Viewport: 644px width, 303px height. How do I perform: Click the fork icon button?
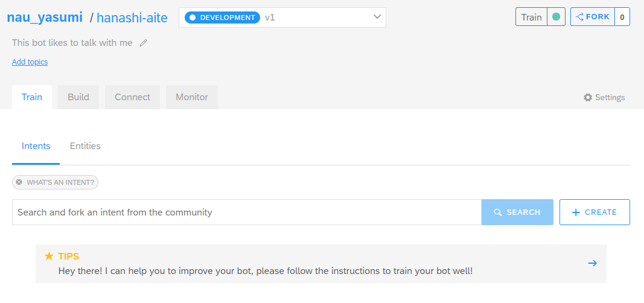592,17
